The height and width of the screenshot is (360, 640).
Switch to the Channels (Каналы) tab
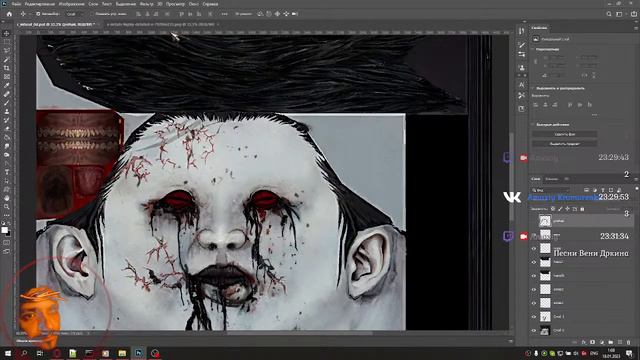coord(551,179)
